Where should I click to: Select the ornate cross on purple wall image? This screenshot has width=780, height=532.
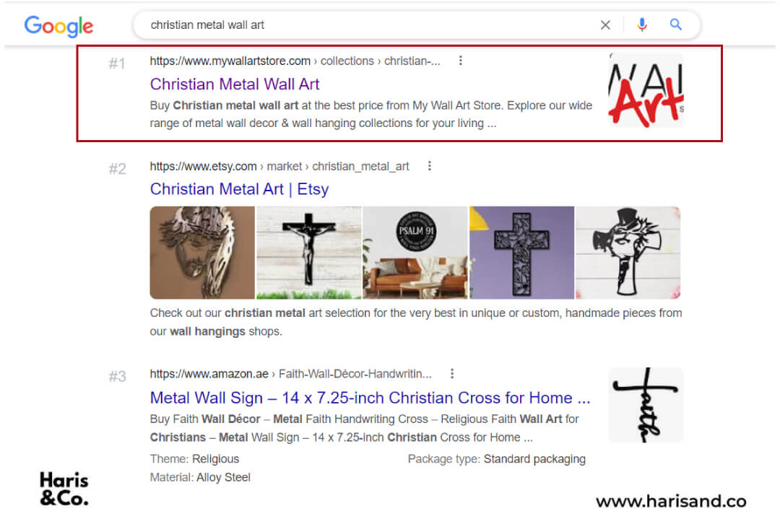[522, 253]
